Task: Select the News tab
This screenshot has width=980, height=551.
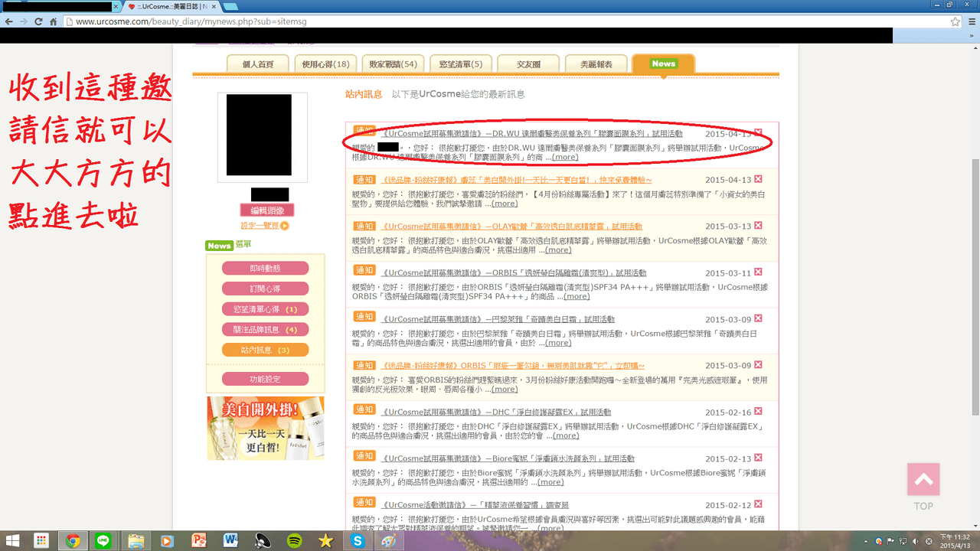Action: [664, 64]
